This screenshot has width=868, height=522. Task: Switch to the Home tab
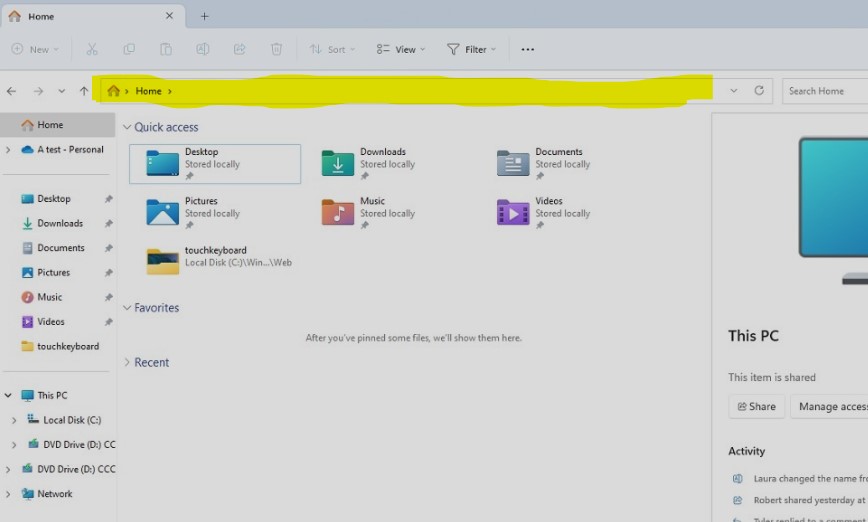93,16
